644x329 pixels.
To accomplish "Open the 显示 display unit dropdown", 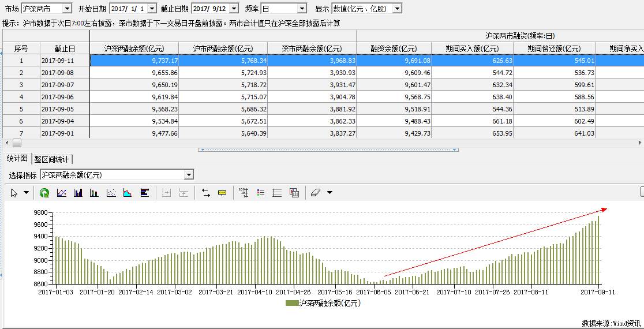I will click(x=397, y=8).
